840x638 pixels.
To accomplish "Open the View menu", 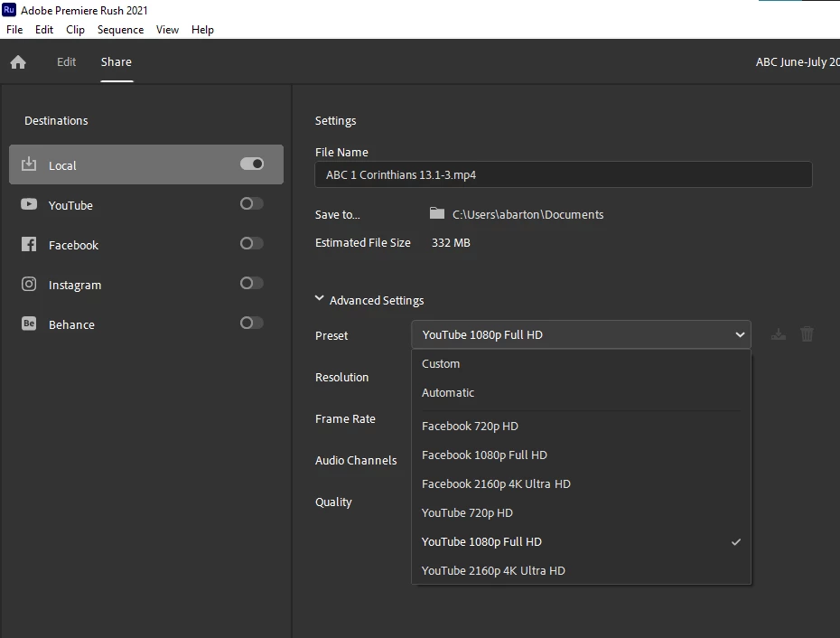I will tap(167, 30).
